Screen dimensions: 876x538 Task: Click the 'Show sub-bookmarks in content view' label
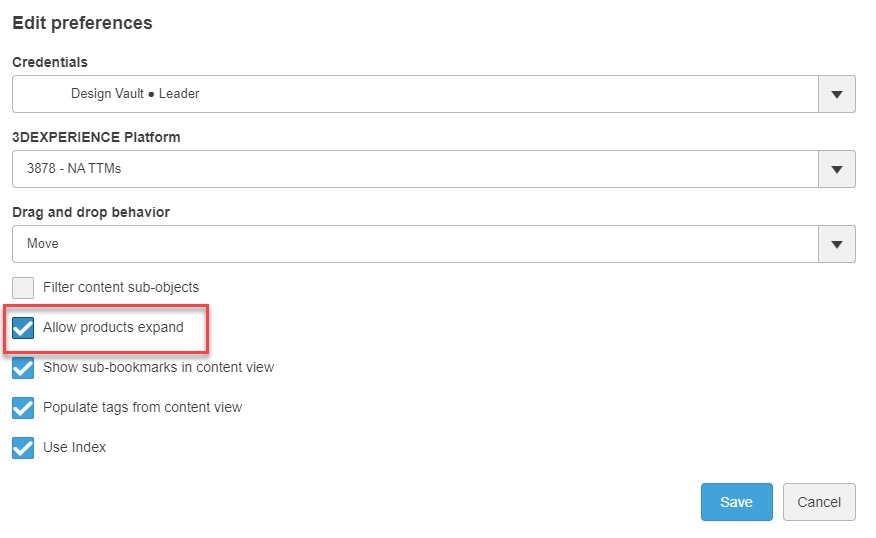pyautogui.click(x=158, y=368)
